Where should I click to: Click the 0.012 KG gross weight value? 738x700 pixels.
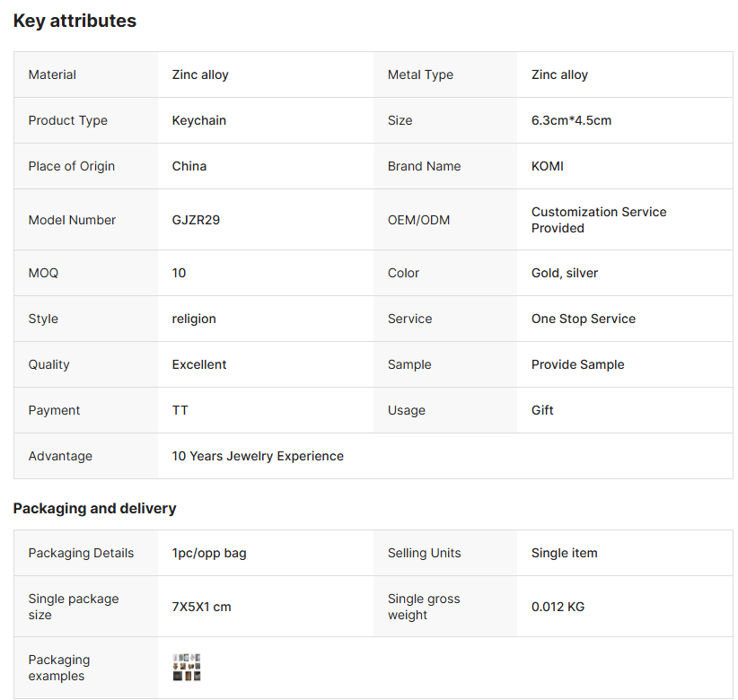point(558,608)
